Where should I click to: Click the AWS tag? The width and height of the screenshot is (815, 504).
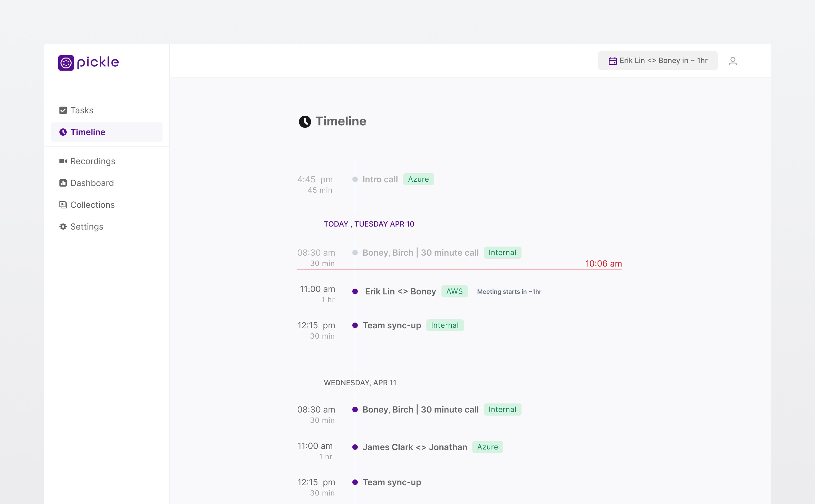click(454, 291)
